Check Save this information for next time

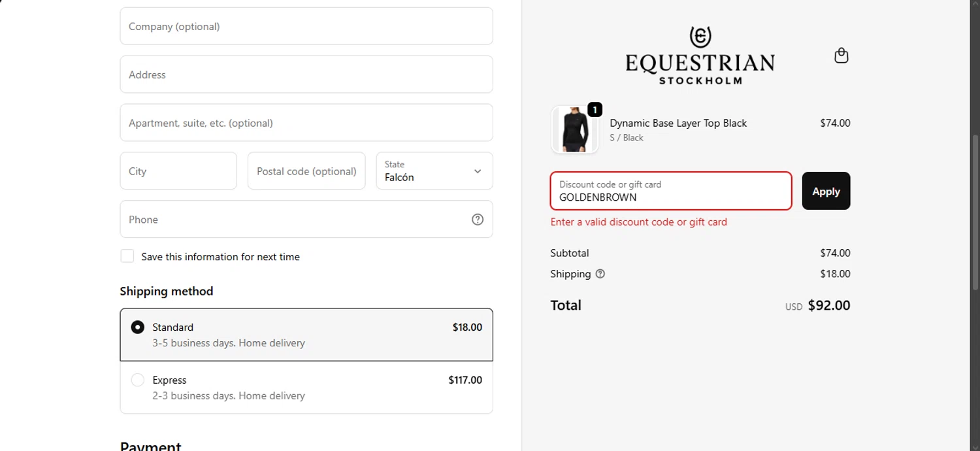[x=127, y=256]
